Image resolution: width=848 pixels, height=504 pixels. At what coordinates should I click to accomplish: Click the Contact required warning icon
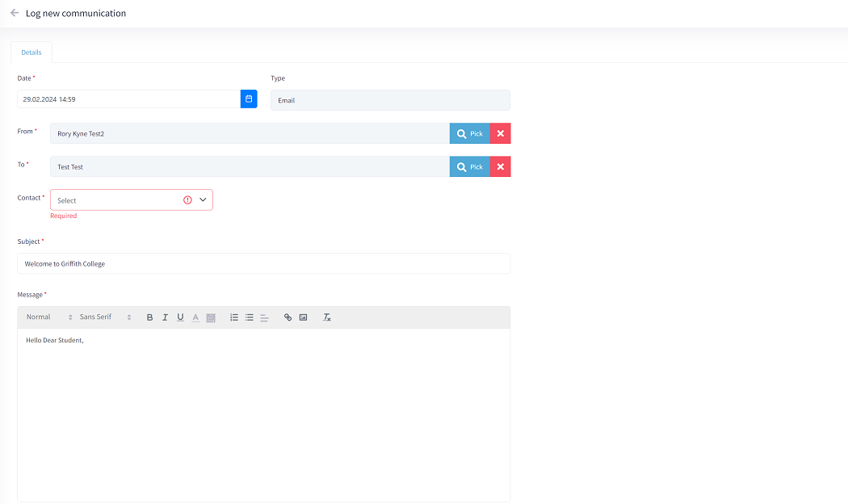[187, 200]
